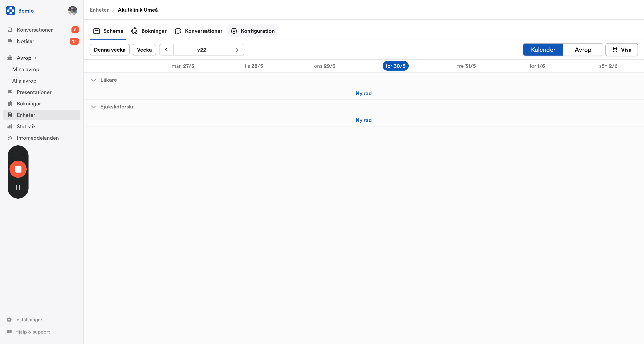Image resolution: width=644 pixels, height=344 pixels.
Task: Add Ny rad under Läkare
Action: click(363, 93)
